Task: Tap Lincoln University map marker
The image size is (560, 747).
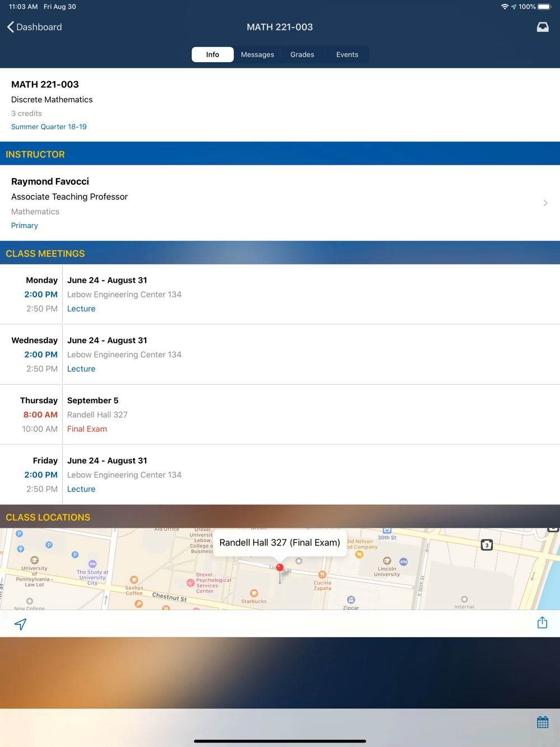Action: tap(387, 561)
